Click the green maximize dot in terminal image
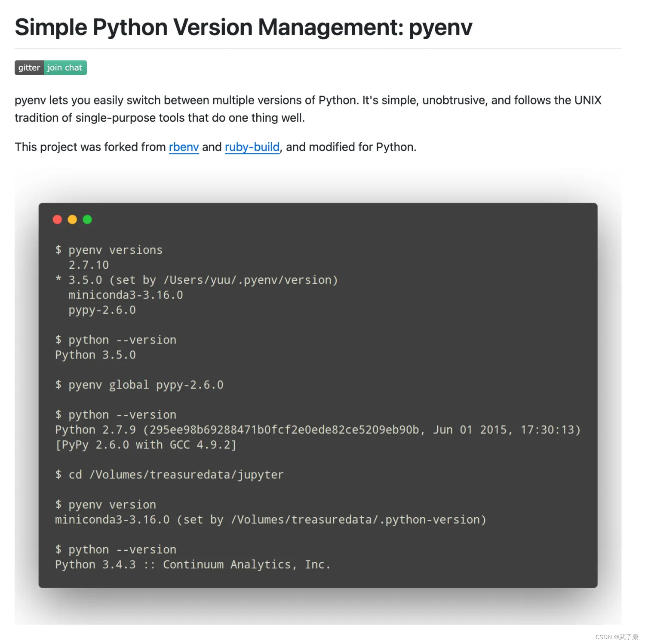Image resolution: width=645 pixels, height=644 pixels. [x=87, y=220]
